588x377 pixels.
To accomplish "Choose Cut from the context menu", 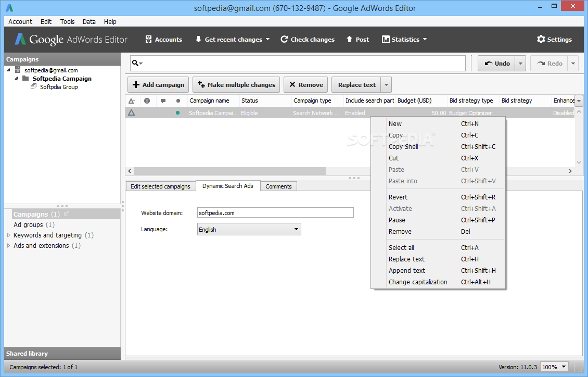I will [x=438, y=158].
